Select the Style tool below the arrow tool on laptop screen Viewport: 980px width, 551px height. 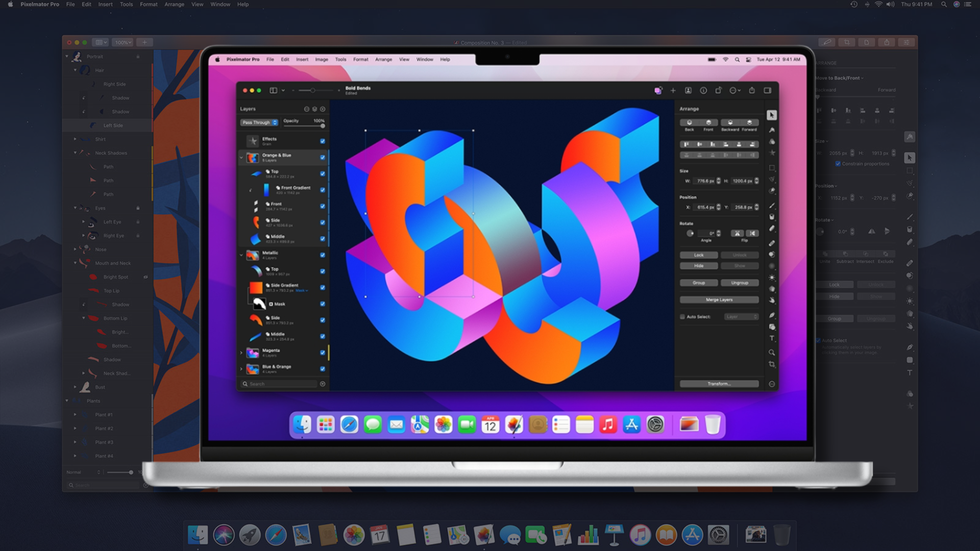tap(772, 130)
